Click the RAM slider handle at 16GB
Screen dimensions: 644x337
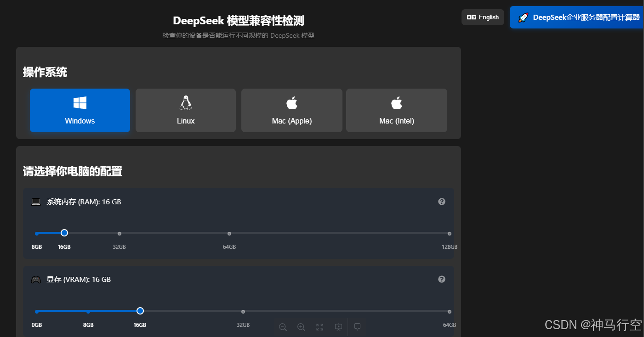pos(64,233)
